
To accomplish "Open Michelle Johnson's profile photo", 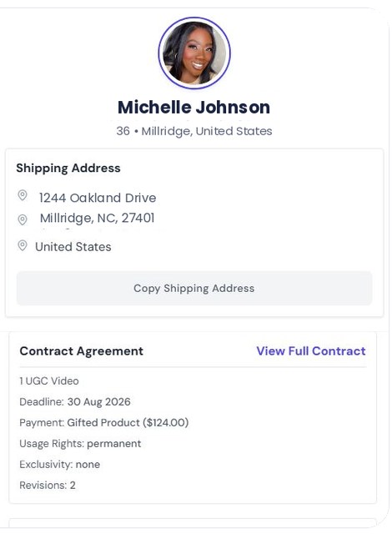I will (x=194, y=53).
